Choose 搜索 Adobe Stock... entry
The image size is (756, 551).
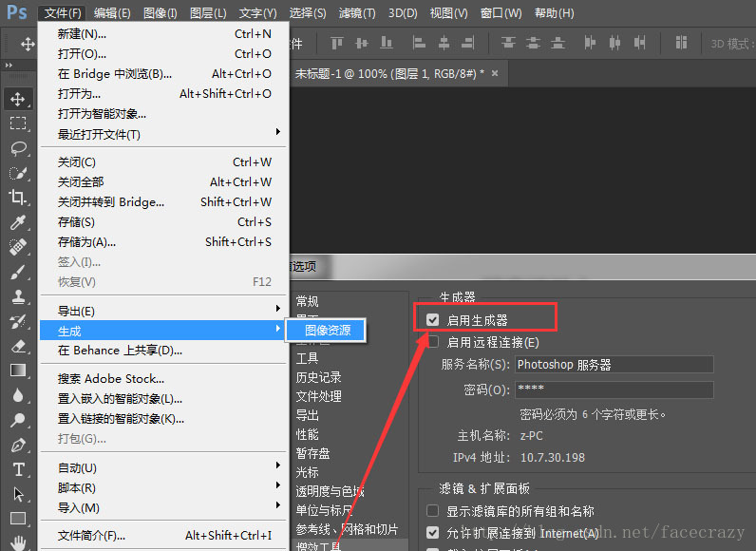pyautogui.click(x=163, y=378)
